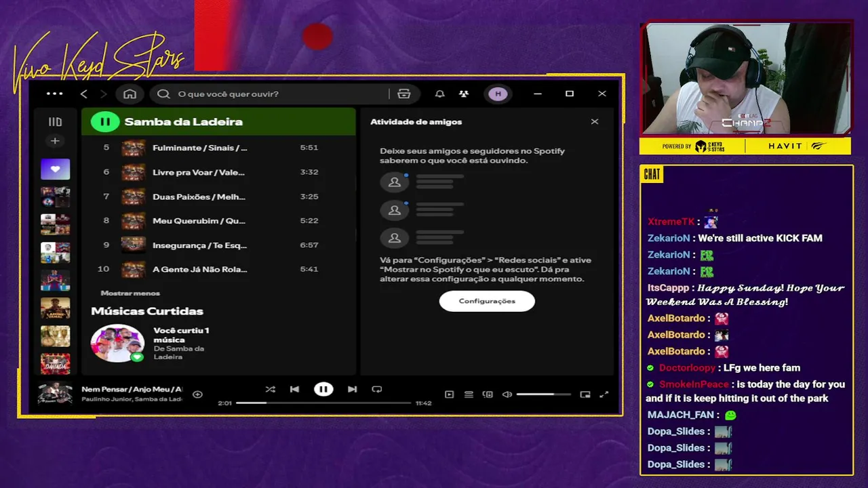Play track 10 A Gente Já Não Rola
The height and width of the screenshot is (488, 868).
tap(219, 269)
